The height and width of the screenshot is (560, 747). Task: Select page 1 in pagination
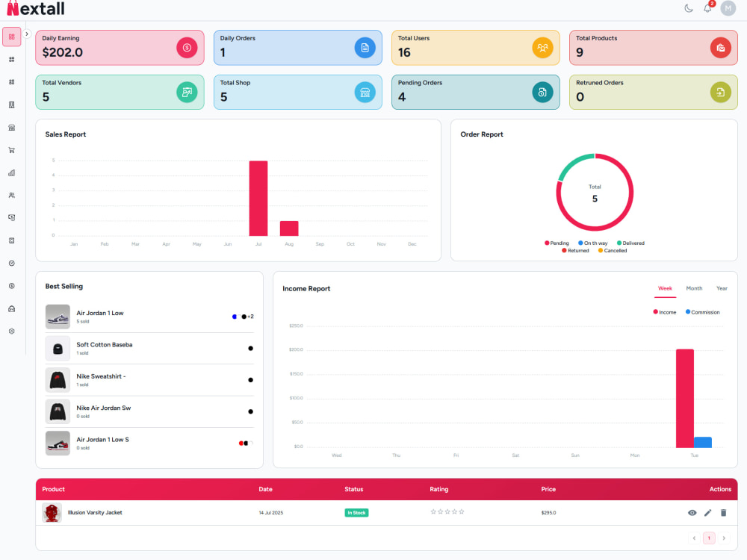click(x=709, y=538)
